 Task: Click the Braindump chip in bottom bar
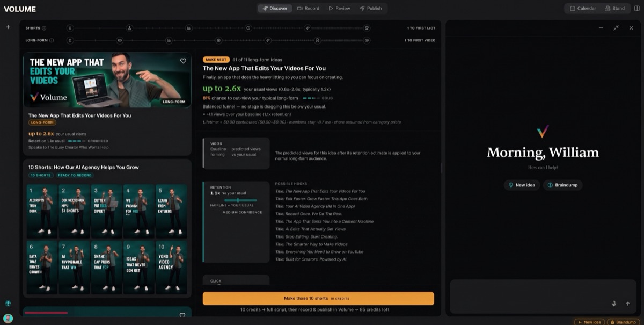click(622, 322)
